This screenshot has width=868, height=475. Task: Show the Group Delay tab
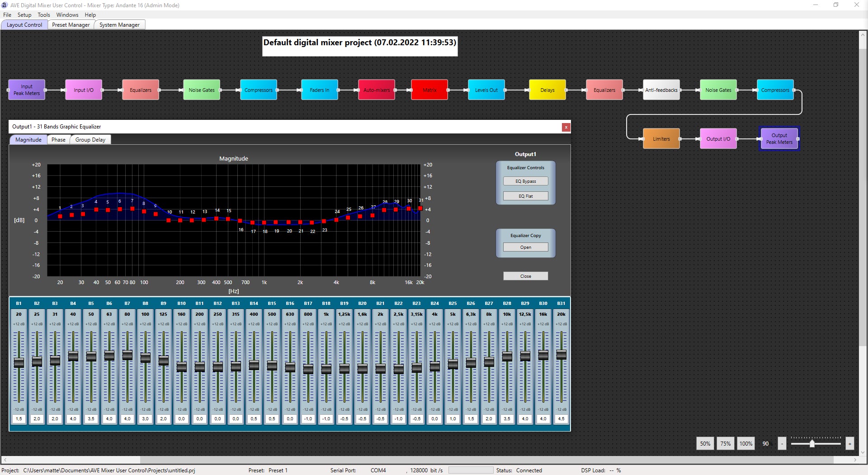(90, 140)
